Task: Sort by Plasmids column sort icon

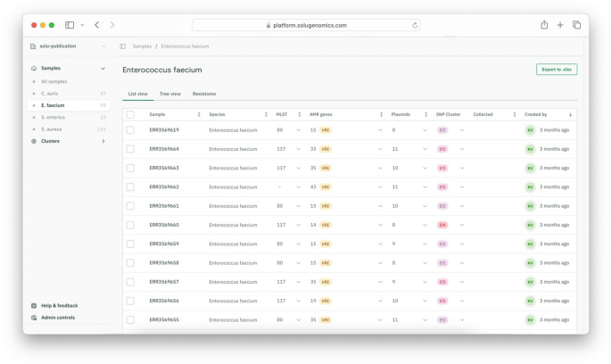Action: pyautogui.click(x=425, y=114)
